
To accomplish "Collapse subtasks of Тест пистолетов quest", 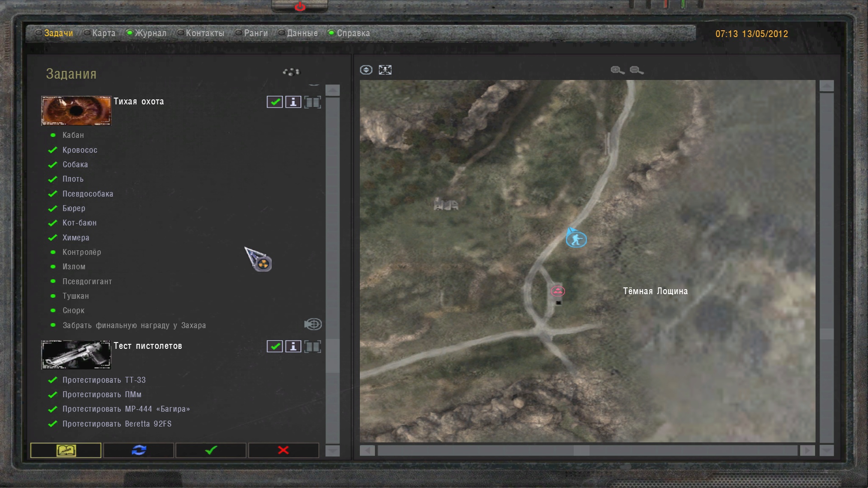I will [312, 347].
